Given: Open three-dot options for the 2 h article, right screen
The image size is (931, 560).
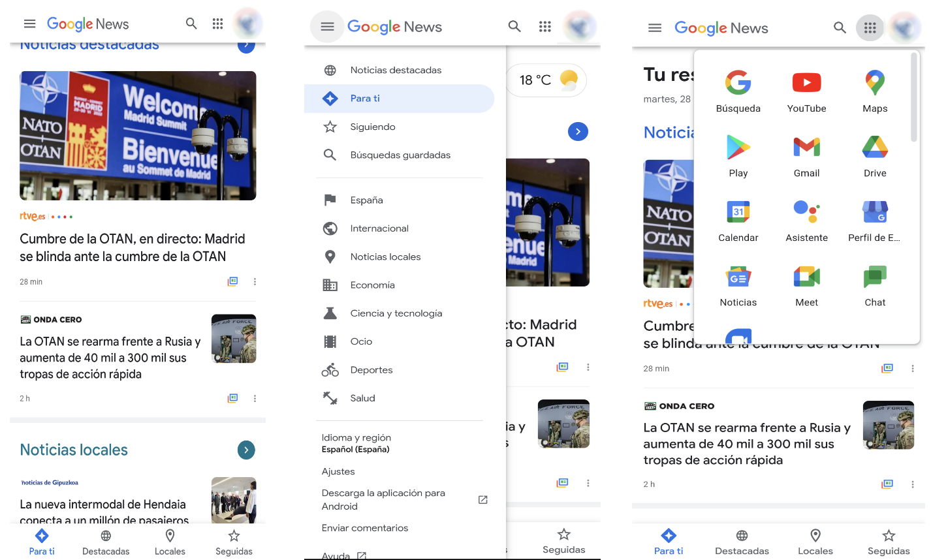Looking at the screenshot, I should click(x=913, y=484).
